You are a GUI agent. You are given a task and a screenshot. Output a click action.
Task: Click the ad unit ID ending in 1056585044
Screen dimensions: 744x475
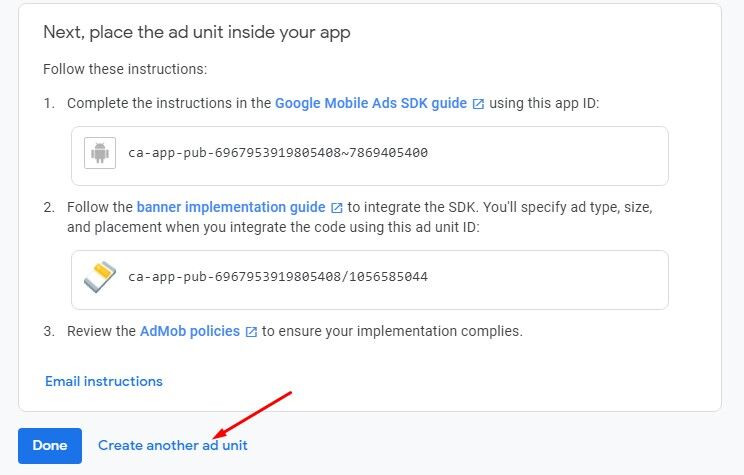click(278, 277)
